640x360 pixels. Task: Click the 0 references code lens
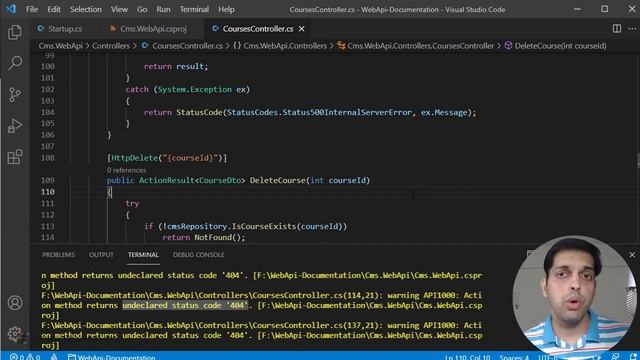pos(126,170)
